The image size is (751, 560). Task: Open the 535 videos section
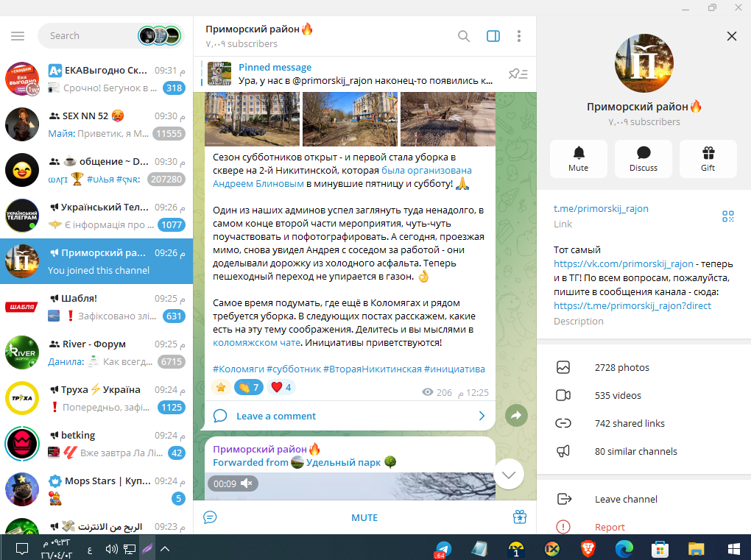tap(644, 395)
